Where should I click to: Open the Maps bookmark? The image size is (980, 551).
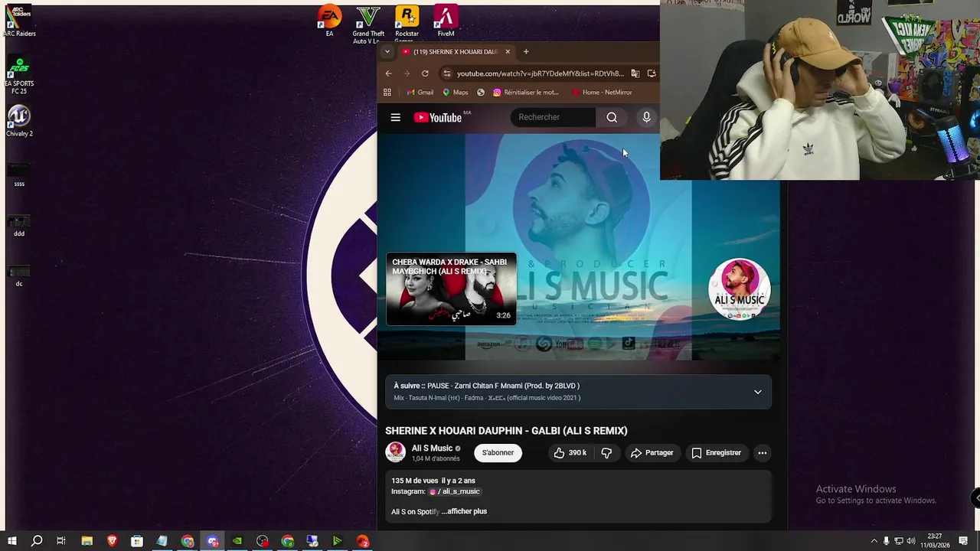tap(455, 93)
